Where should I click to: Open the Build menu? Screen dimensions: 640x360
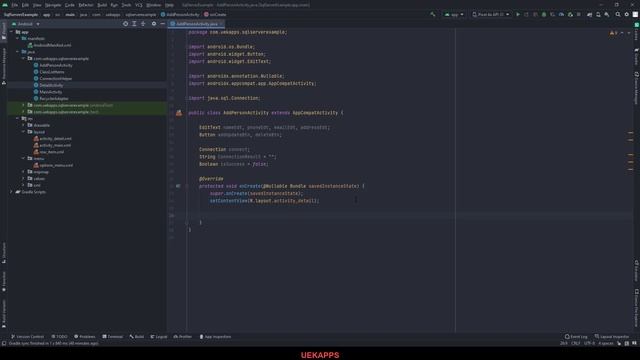tap(102, 5)
